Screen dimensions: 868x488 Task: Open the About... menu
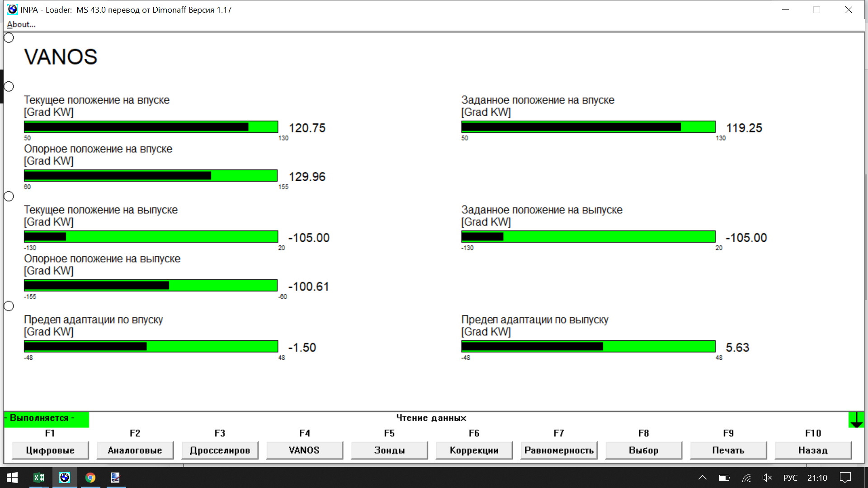point(21,24)
